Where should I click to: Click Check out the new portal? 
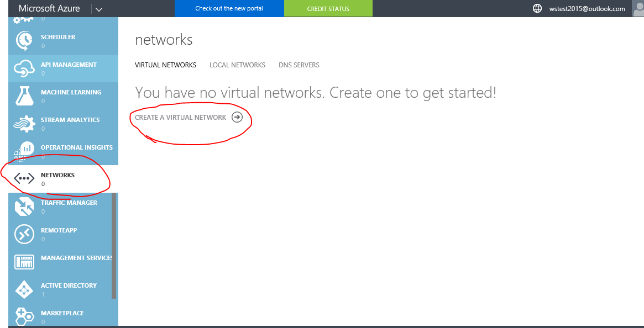229,8
